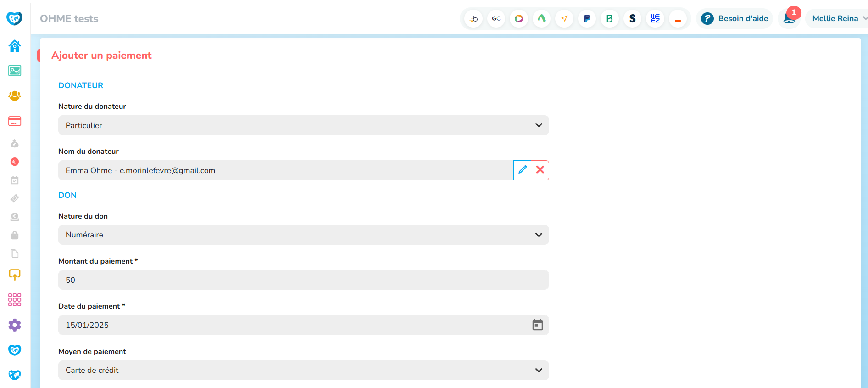
Task: Click the Besoin d'aide help button
Action: [x=735, y=19]
